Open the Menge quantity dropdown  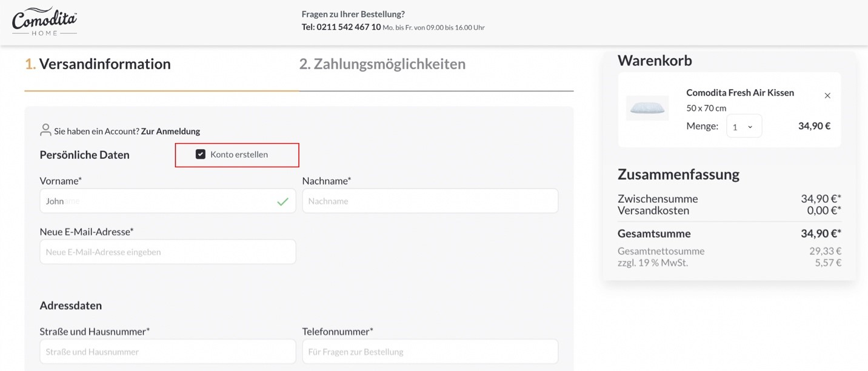[x=744, y=127]
